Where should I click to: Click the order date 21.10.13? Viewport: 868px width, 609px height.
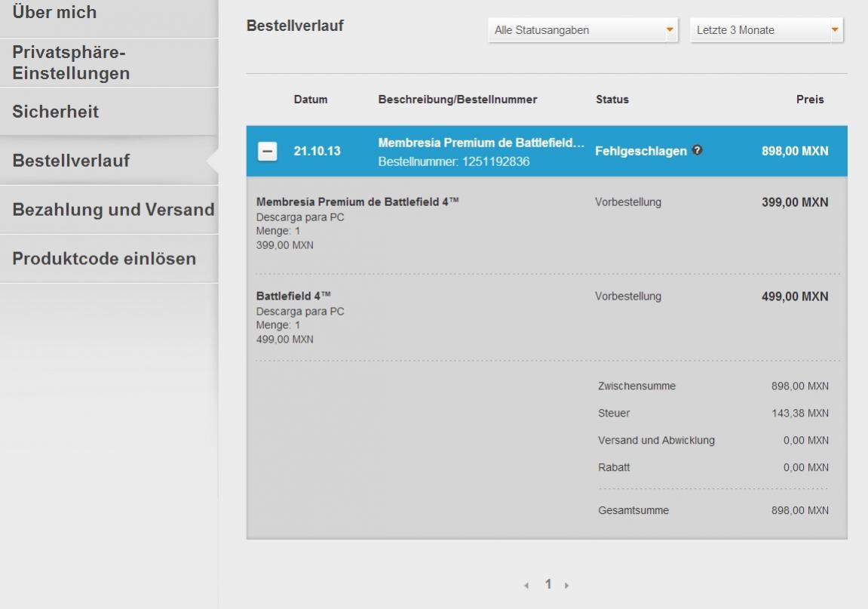317,151
